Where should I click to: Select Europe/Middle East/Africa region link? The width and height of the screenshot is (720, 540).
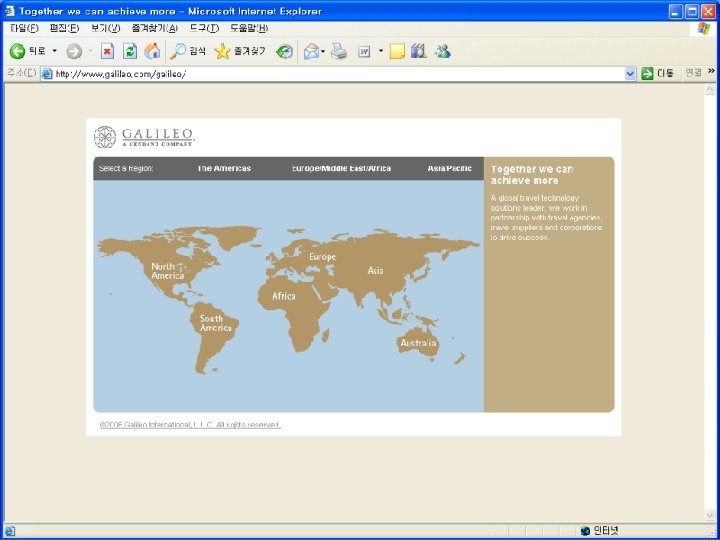[x=341, y=169]
